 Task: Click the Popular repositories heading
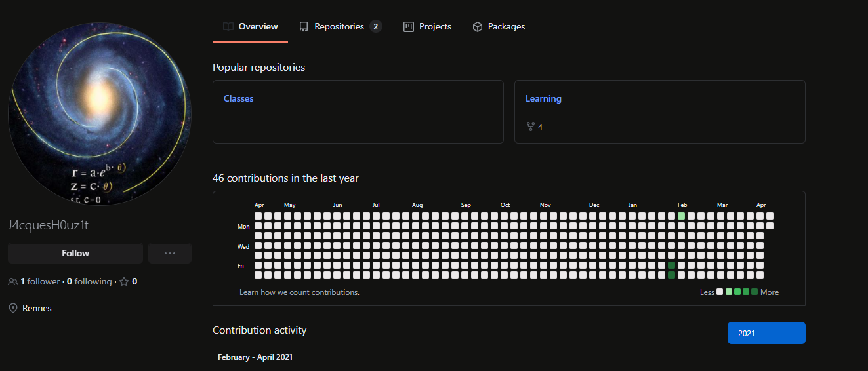pos(258,67)
